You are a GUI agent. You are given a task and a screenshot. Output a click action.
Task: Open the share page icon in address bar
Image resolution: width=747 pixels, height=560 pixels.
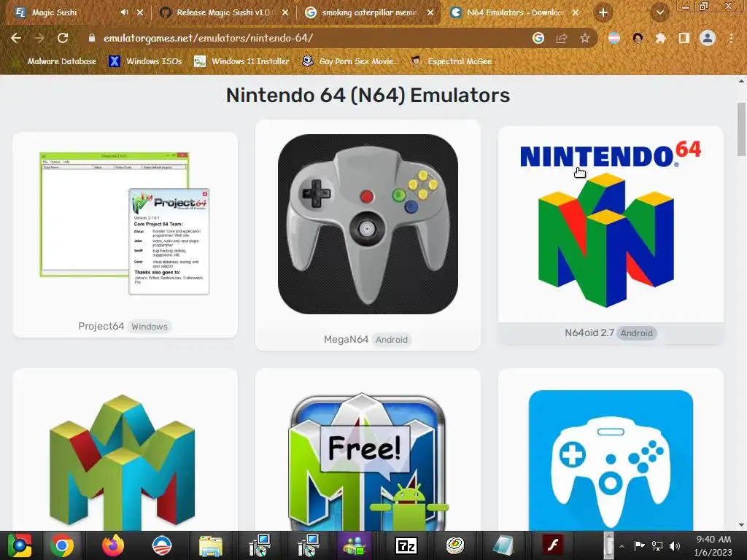pos(562,38)
